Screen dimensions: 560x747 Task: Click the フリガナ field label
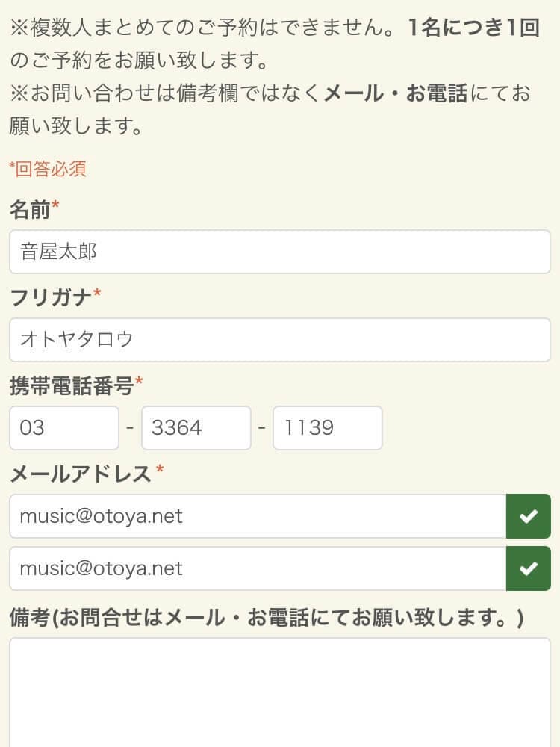pos(51,298)
